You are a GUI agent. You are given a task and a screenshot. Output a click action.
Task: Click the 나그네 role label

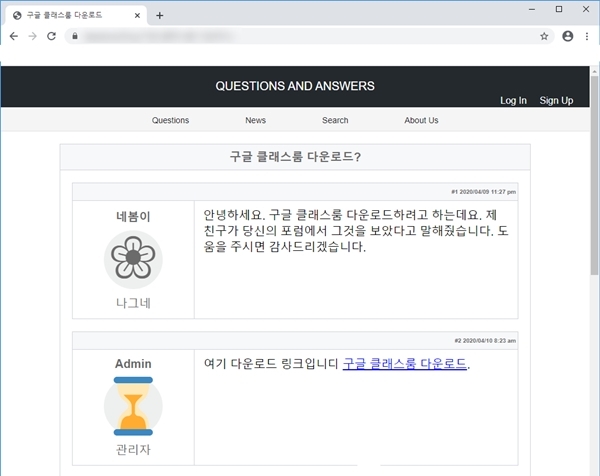[x=133, y=303]
